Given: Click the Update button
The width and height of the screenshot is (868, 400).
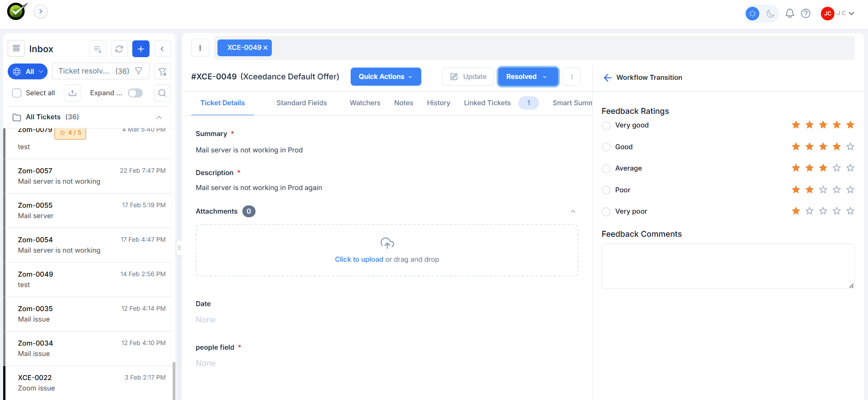Looking at the screenshot, I should tap(468, 77).
